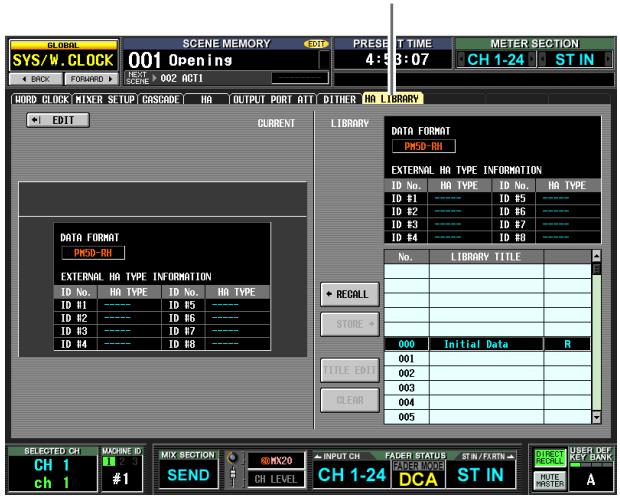620x498 pixels.
Task: Click the ST IN/FX RTN fader status
Action: 480,475
